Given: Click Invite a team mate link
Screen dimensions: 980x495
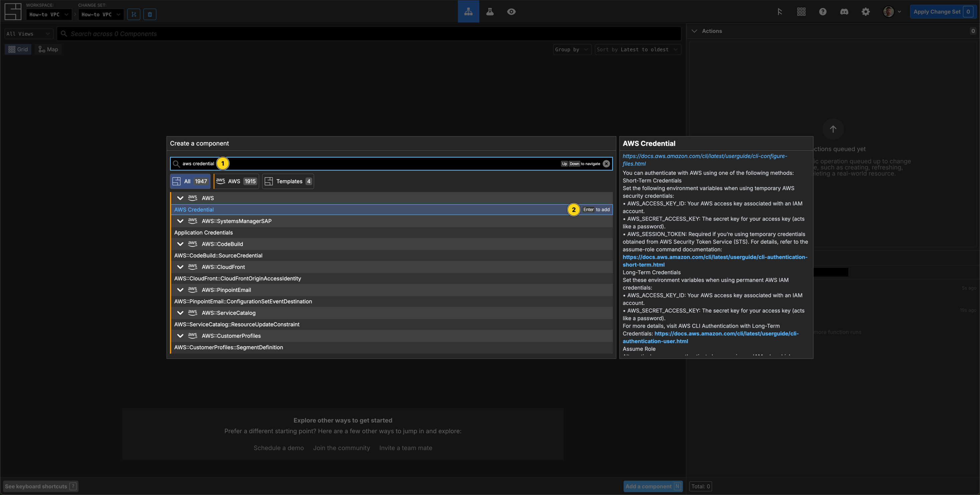Looking at the screenshot, I should [x=406, y=448].
